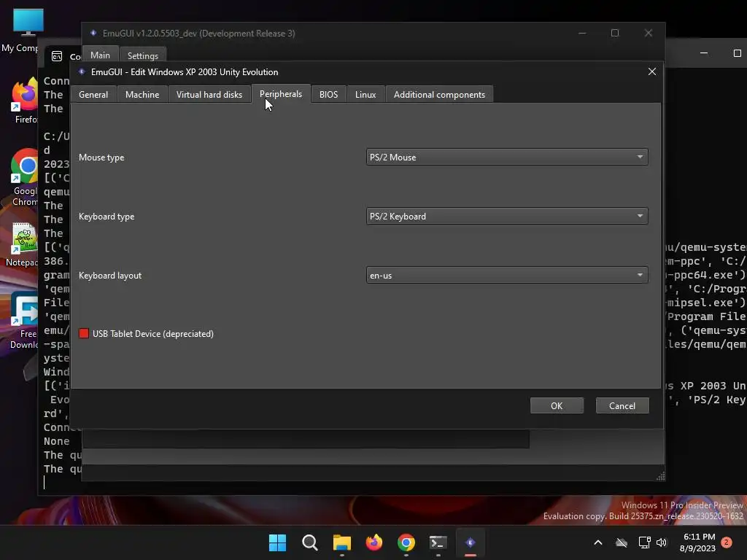The image size is (747, 560).
Task: Show hidden system tray icons
Action: (598, 542)
